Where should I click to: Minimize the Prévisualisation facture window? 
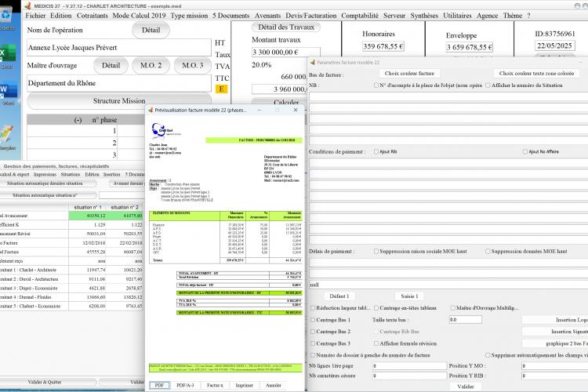[260, 110]
